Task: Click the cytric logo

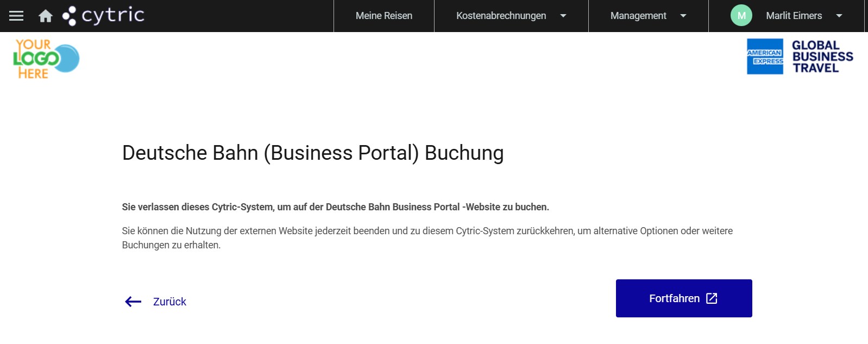Action: click(103, 16)
